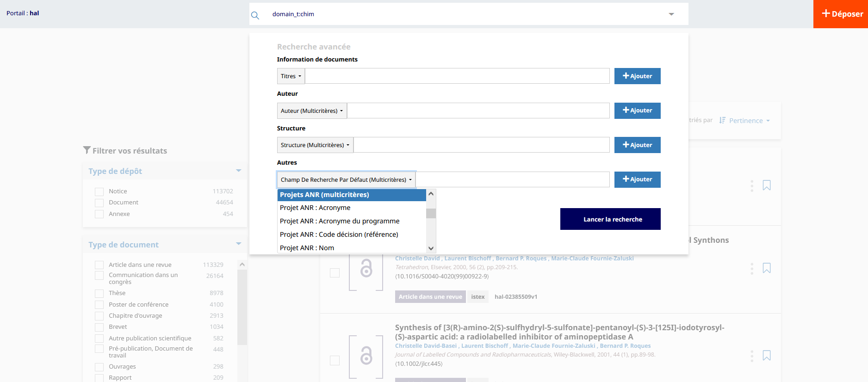The height and width of the screenshot is (382, 868).
Task: Check Autre publication scientifique filter
Action: [x=99, y=339]
